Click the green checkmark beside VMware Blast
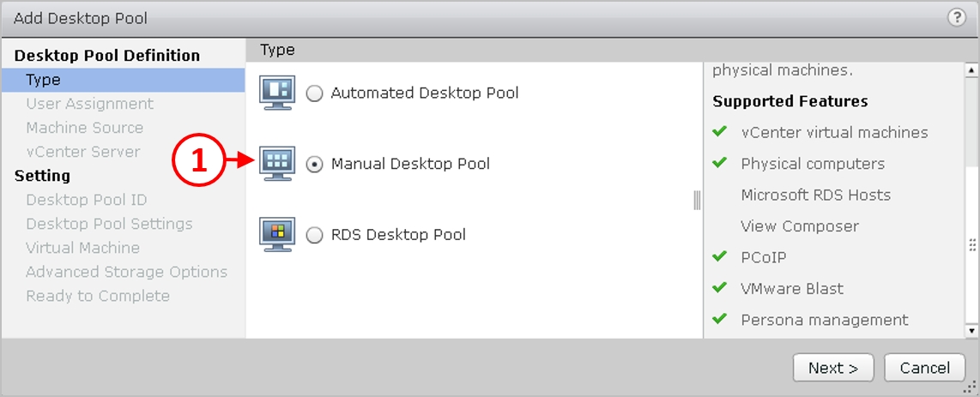This screenshot has height=397, width=980. tap(719, 288)
